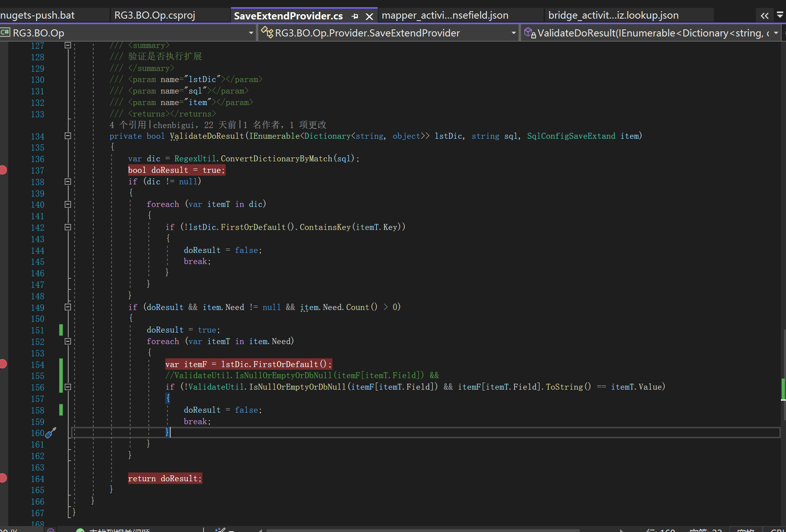786x532 pixels.
Task: Open the '4 个引用' CodeLens references link
Action: (128, 125)
